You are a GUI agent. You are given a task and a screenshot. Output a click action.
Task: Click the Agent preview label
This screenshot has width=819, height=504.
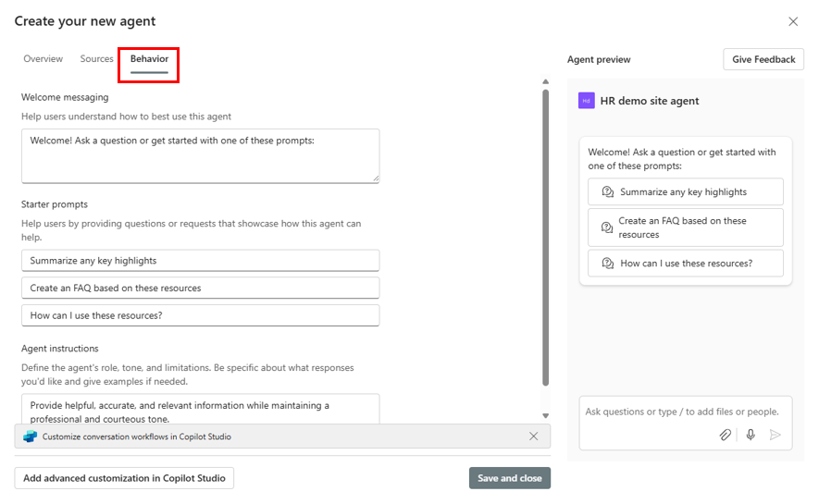(599, 59)
